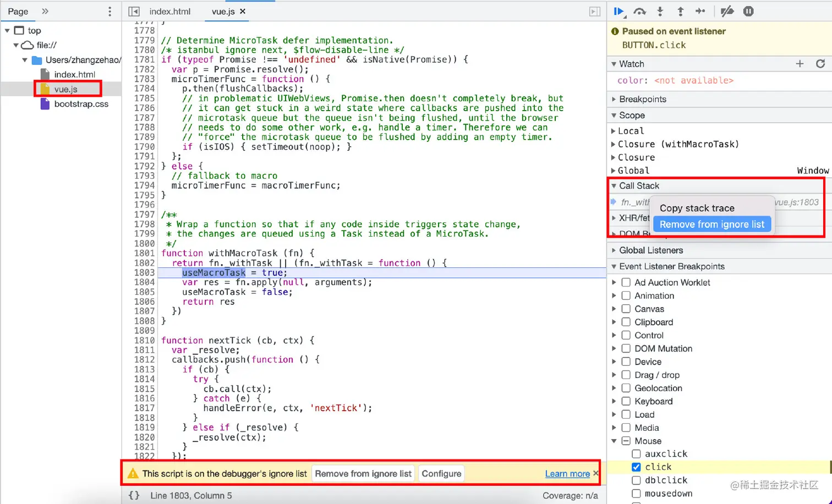Select the vue.js editor tab
832x504 pixels.
pos(223,11)
